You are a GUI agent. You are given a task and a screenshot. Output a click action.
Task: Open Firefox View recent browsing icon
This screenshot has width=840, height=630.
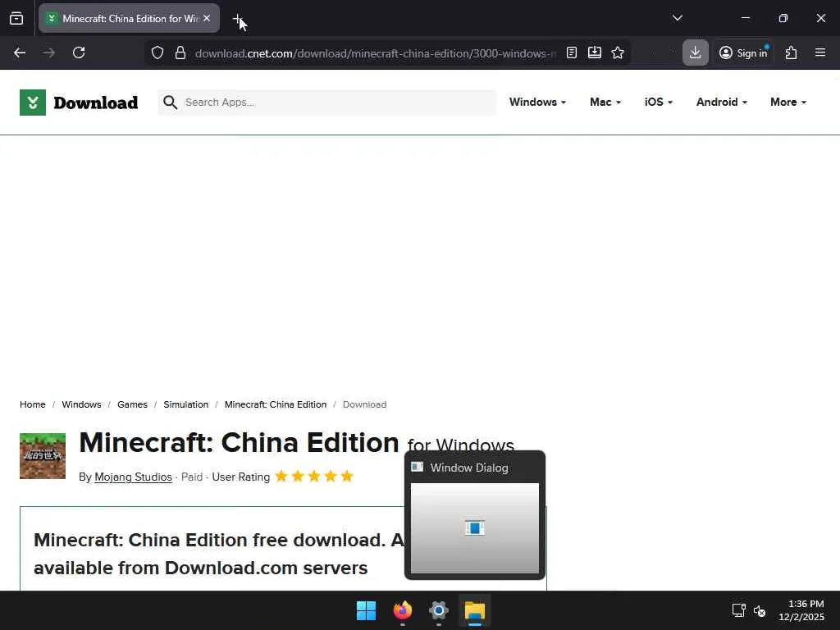point(16,18)
